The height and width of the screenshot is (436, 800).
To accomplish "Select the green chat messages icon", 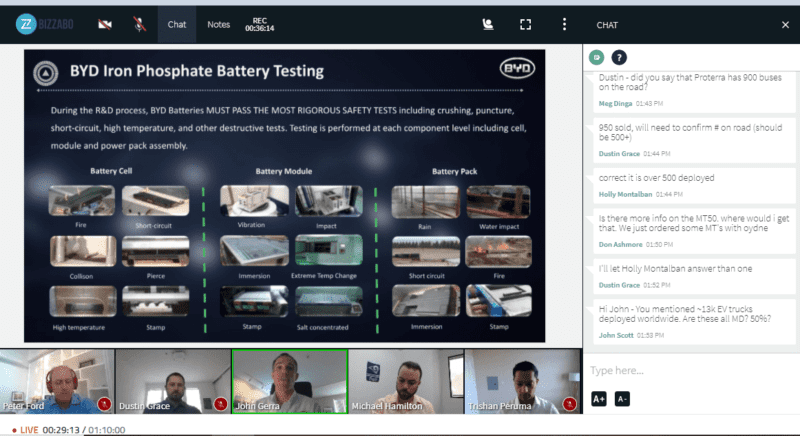I will pyautogui.click(x=597, y=58).
